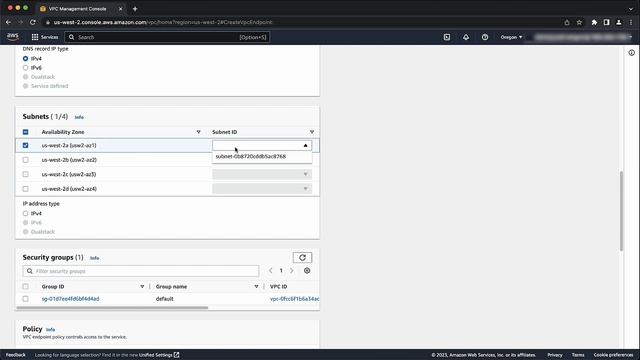Viewport: 640px width, 360px height.
Task: Close the VPC Management Console tab
Action: [x=120, y=9]
